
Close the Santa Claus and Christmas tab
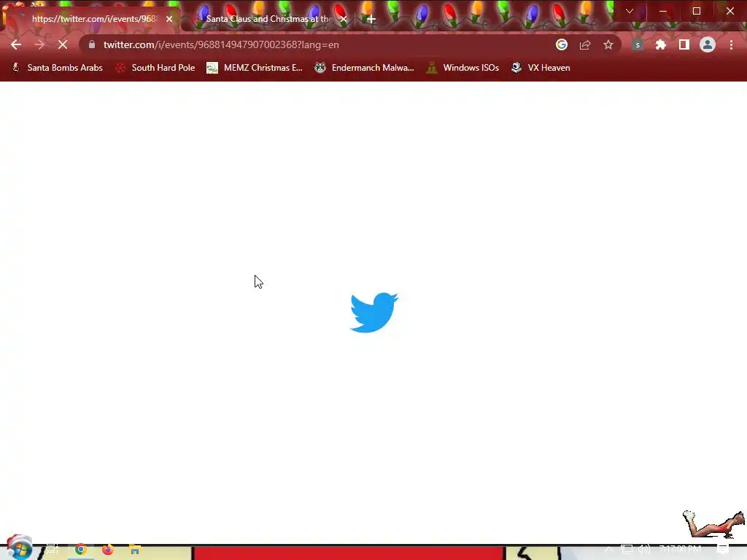[344, 19]
